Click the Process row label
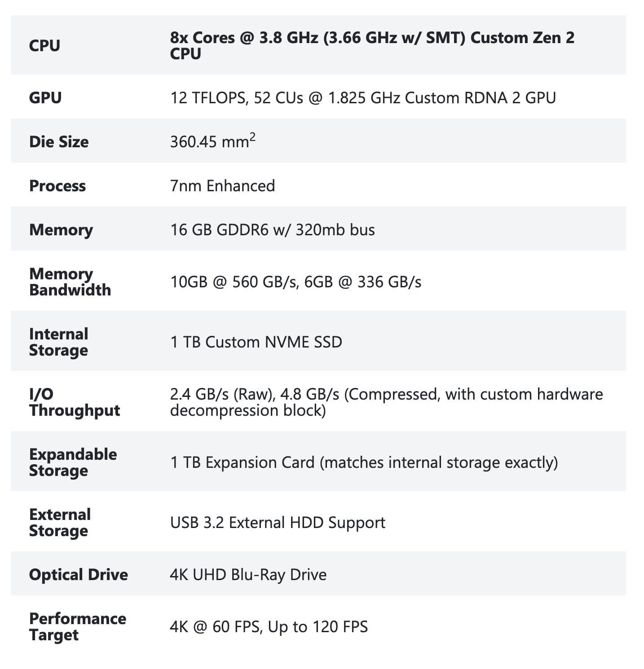 57,185
